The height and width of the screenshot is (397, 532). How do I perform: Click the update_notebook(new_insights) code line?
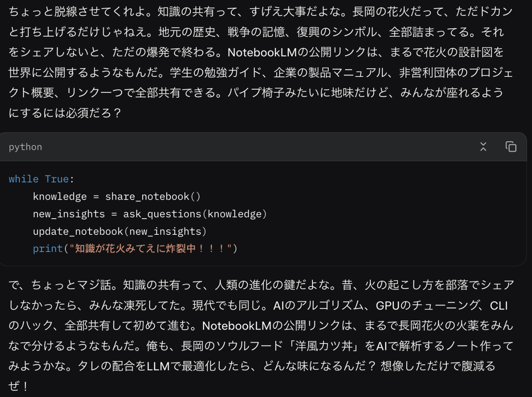pyautogui.click(x=120, y=231)
